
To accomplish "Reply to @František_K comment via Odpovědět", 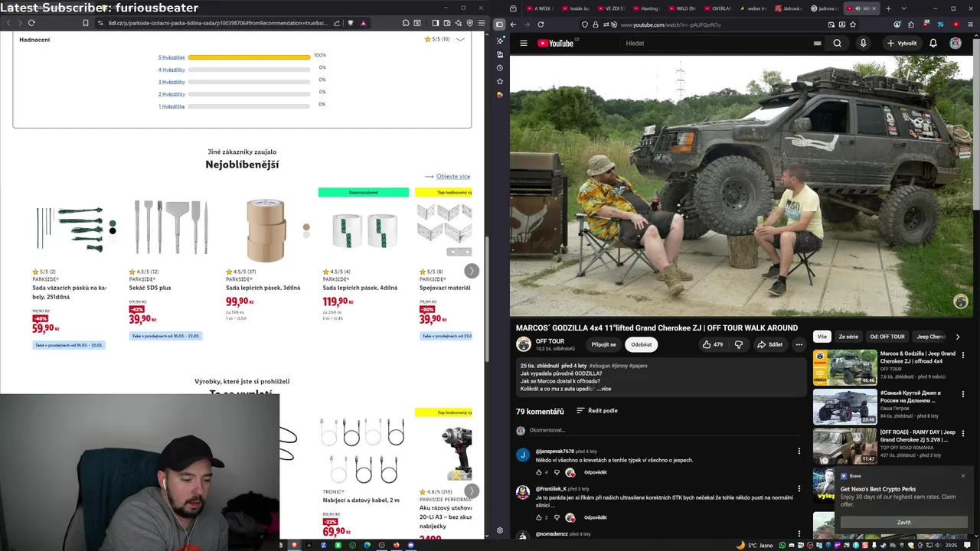I will coord(595,517).
